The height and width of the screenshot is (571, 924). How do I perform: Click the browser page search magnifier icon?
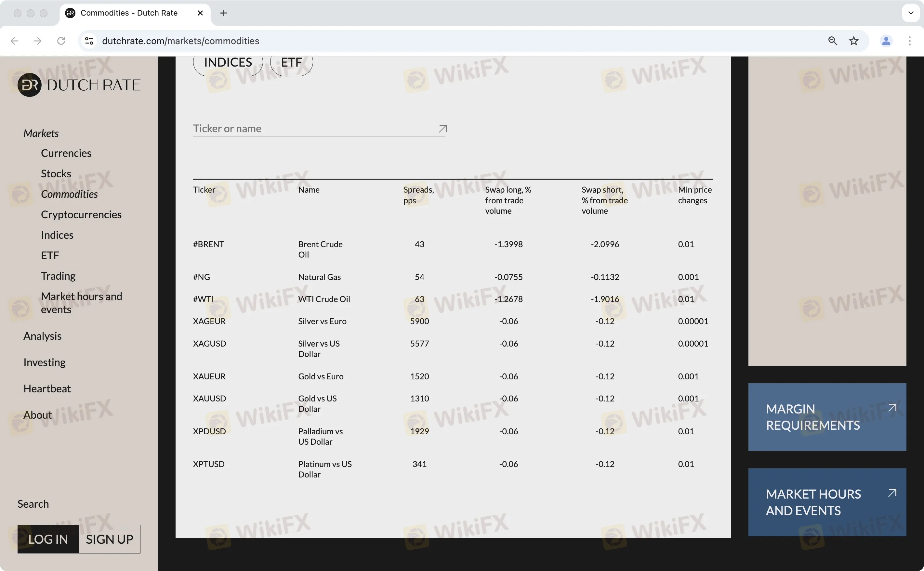click(832, 41)
